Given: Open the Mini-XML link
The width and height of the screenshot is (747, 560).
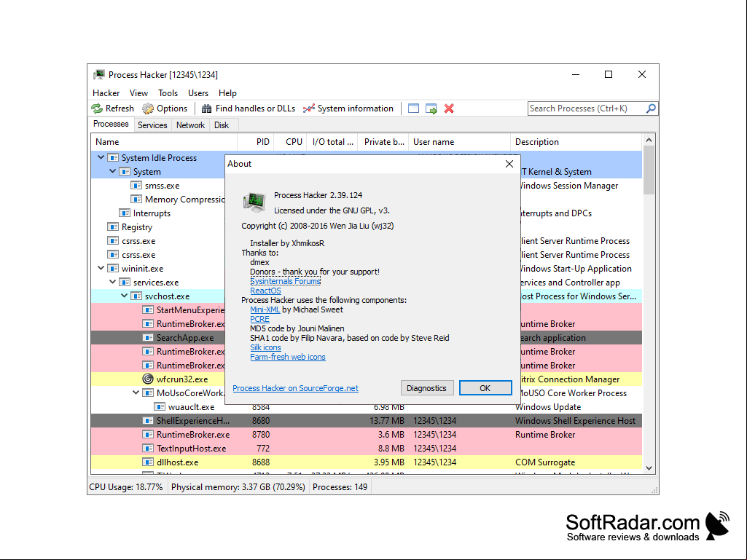Looking at the screenshot, I should 265,309.
